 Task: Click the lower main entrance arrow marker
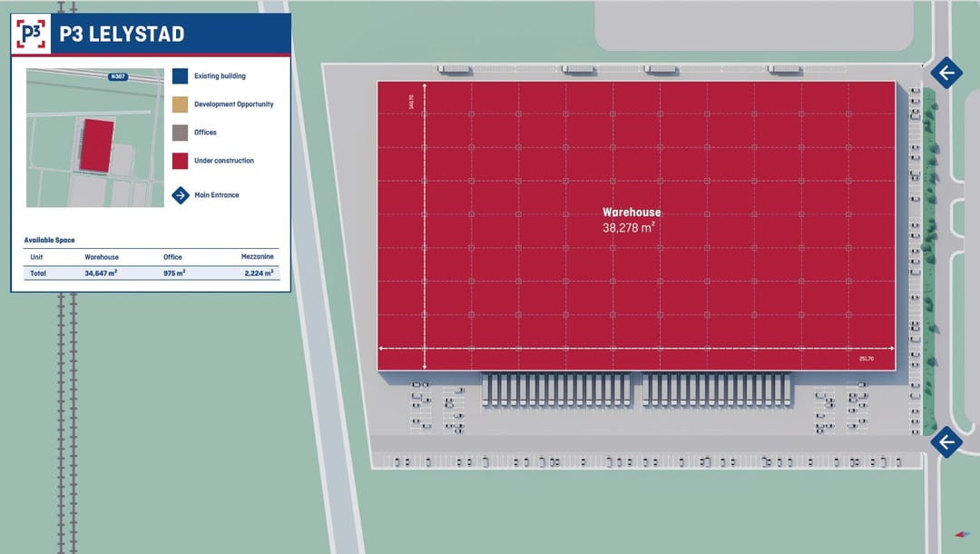point(946,442)
